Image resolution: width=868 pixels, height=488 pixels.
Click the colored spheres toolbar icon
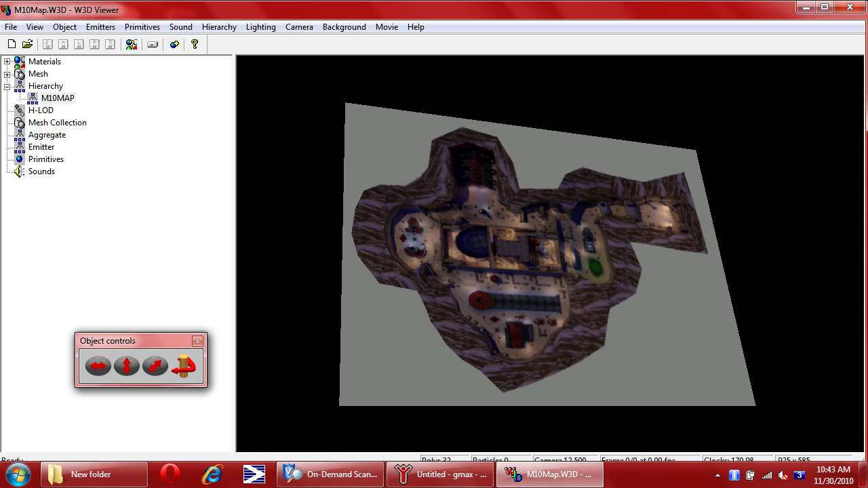pyautogui.click(x=132, y=45)
